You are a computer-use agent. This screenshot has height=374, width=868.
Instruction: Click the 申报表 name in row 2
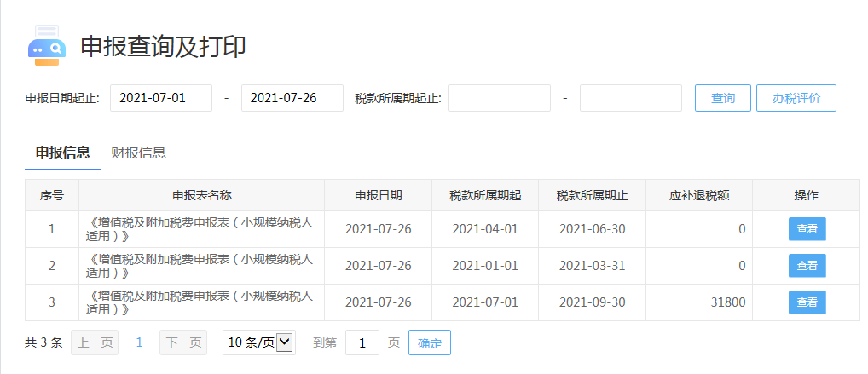pos(199,266)
